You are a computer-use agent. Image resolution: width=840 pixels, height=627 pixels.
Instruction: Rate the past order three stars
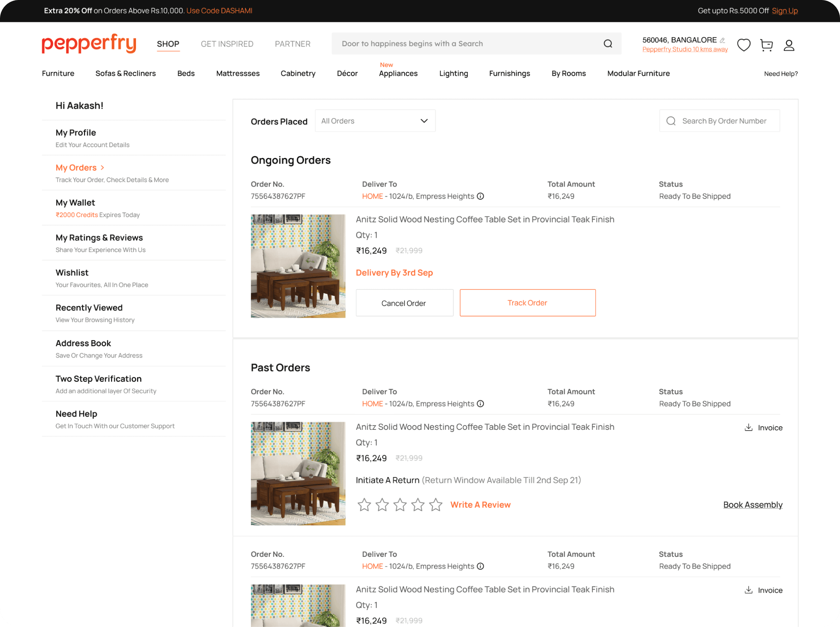400,504
